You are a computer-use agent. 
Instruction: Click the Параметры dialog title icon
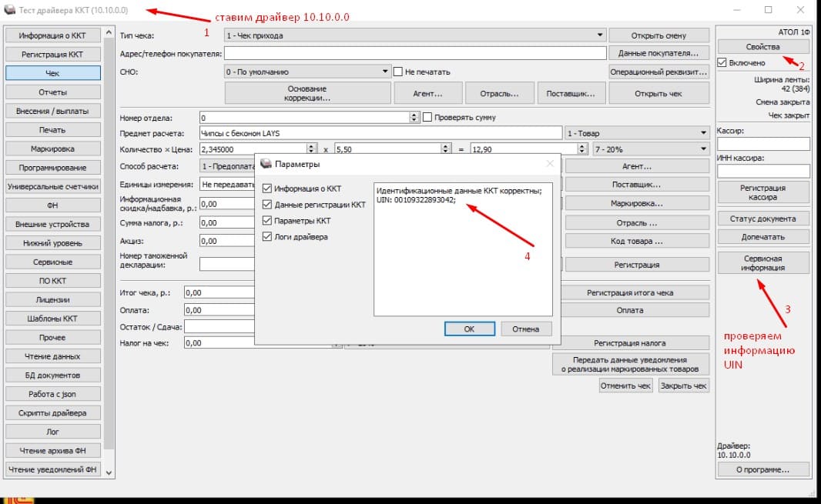tap(266, 164)
